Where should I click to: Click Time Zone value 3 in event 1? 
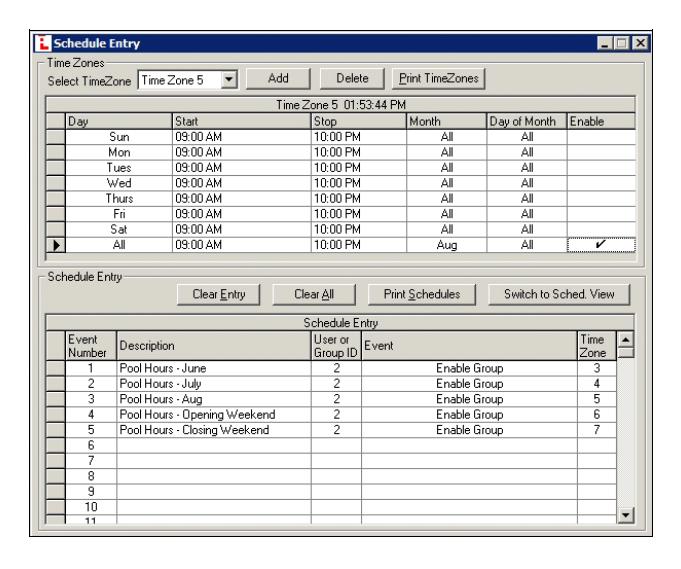click(x=597, y=368)
